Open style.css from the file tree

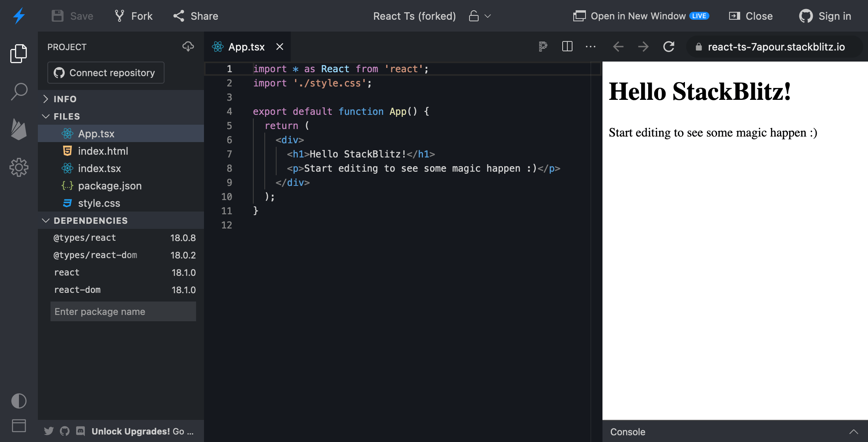(x=99, y=203)
